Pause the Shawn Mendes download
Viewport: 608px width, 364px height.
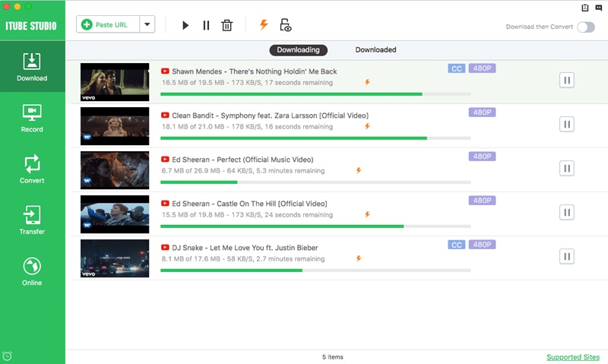point(566,81)
